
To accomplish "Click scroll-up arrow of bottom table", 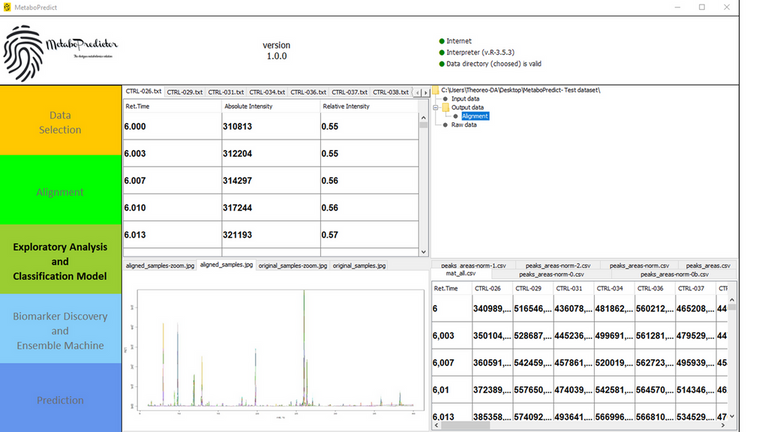I will pos(732,300).
